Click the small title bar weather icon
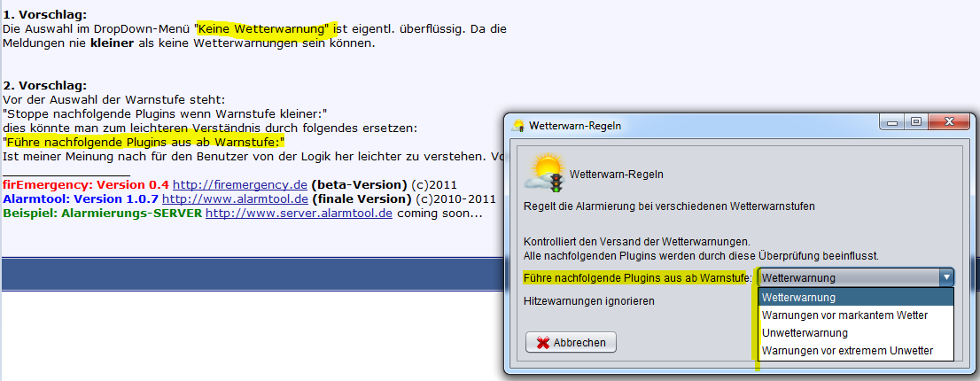This screenshot has width=980, height=381. [x=517, y=126]
